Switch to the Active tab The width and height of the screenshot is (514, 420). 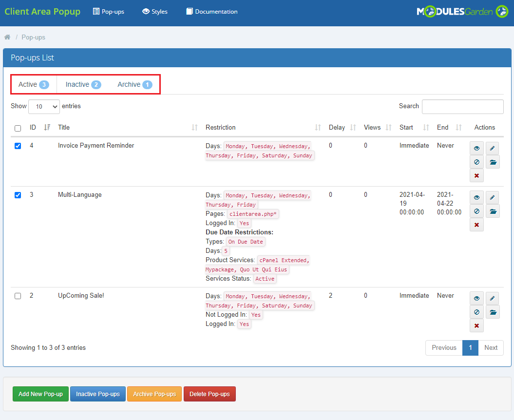pos(34,85)
